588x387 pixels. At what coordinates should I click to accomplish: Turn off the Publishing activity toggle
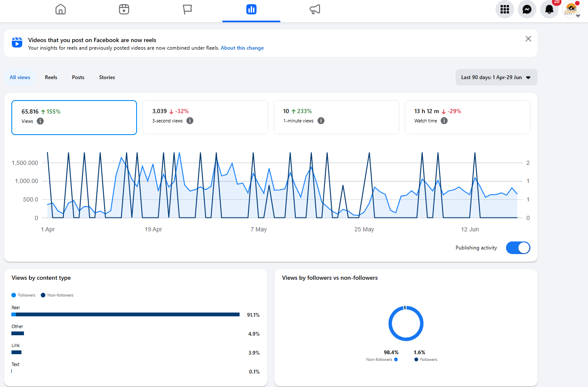(518, 248)
